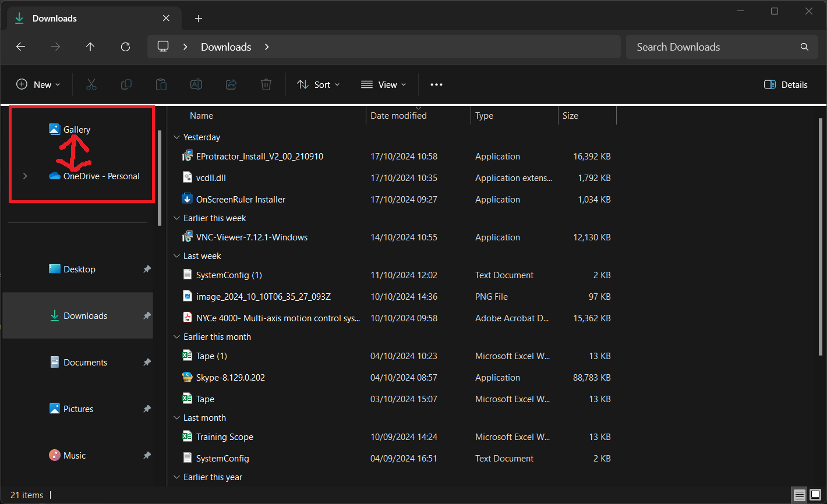The image size is (827, 504).
Task: Select the Copy icon on the toolbar
Action: pos(126,84)
